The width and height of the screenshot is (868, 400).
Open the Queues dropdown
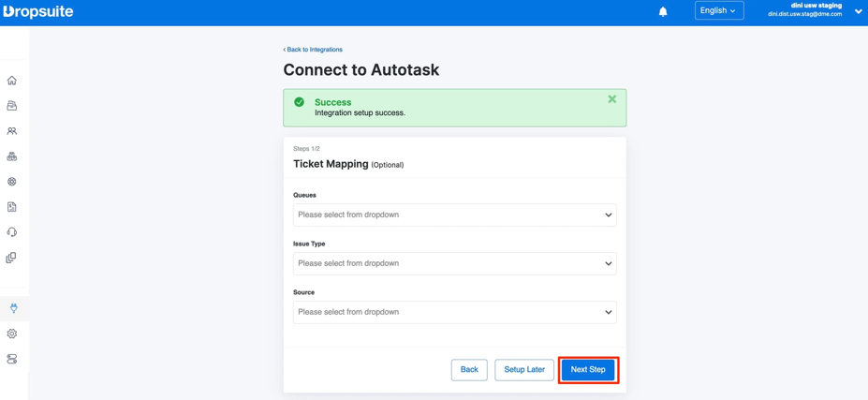click(454, 215)
